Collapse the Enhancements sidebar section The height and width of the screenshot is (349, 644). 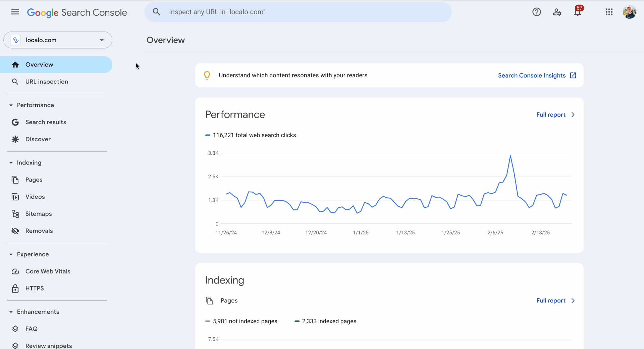click(x=11, y=312)
